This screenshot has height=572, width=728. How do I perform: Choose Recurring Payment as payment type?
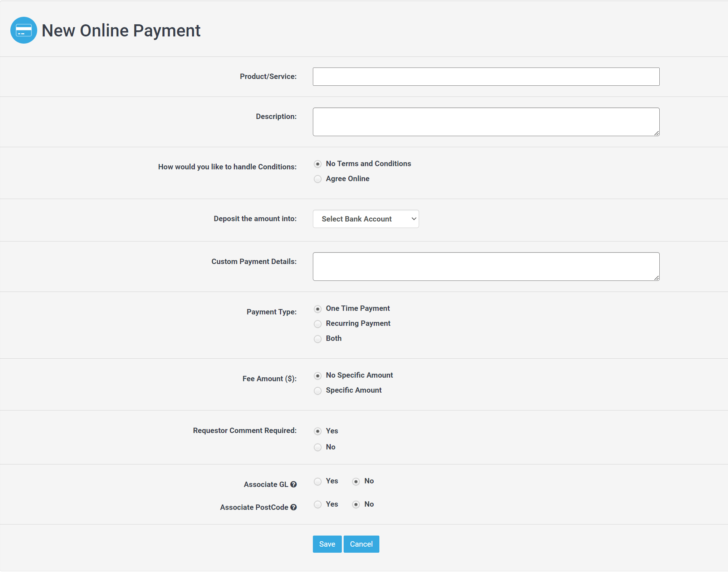tap(318, 324)
